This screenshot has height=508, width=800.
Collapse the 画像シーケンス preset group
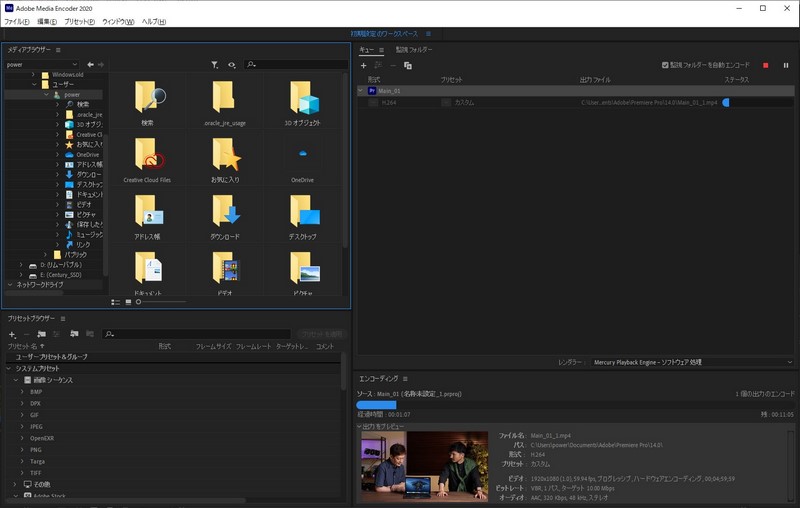pyautogui.click(x=16, y=380)
